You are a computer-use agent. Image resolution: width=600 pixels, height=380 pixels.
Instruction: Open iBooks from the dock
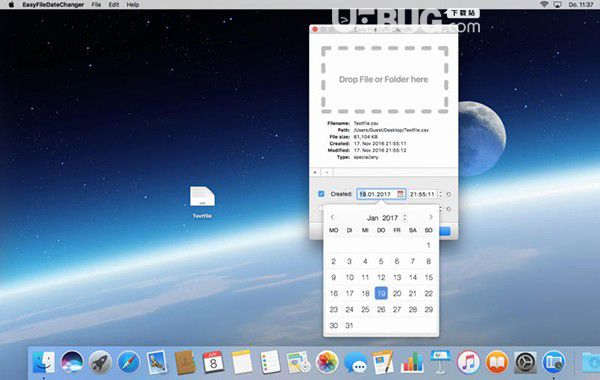(497, 362)
